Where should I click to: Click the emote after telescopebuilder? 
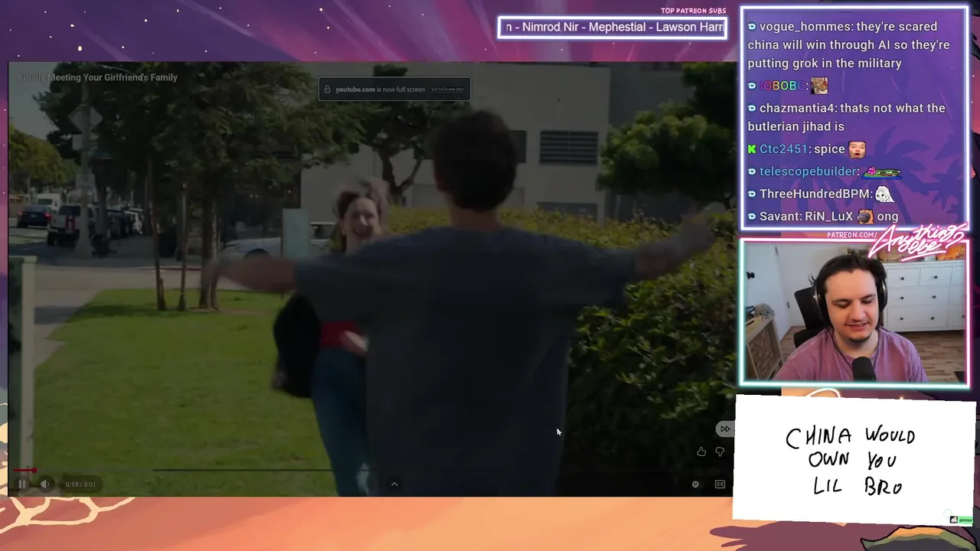[x=882, y=172]
